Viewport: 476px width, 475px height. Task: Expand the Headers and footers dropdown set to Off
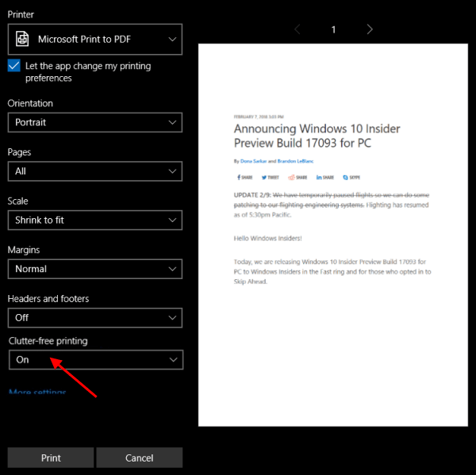[95, 318]
